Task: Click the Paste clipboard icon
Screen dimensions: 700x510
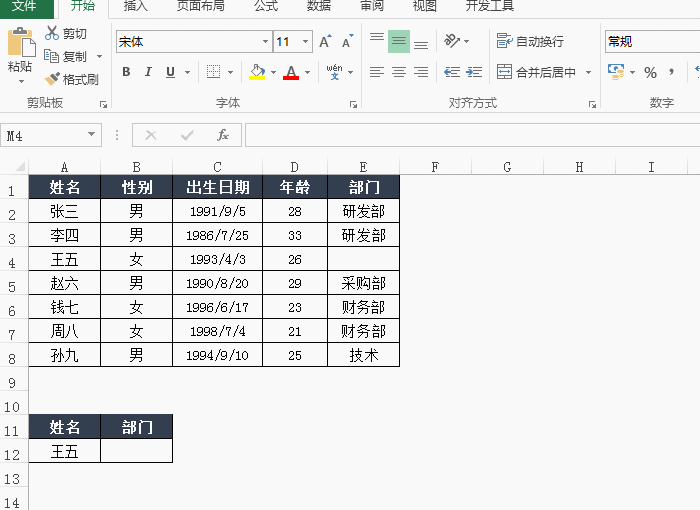Action: [21, 42]
